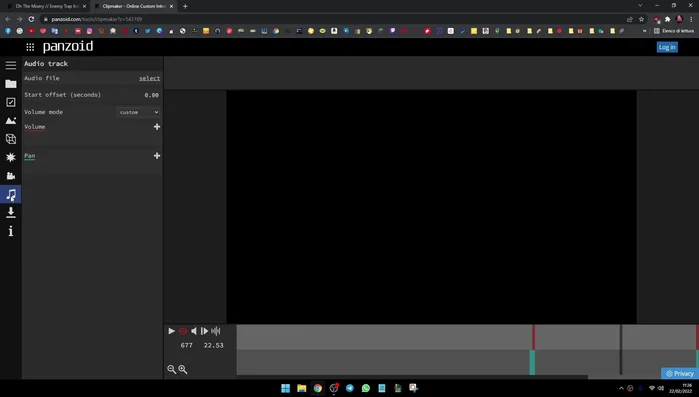
Task: Select the teal Pan keyframe marker on timeline
Action: [532, 362]
